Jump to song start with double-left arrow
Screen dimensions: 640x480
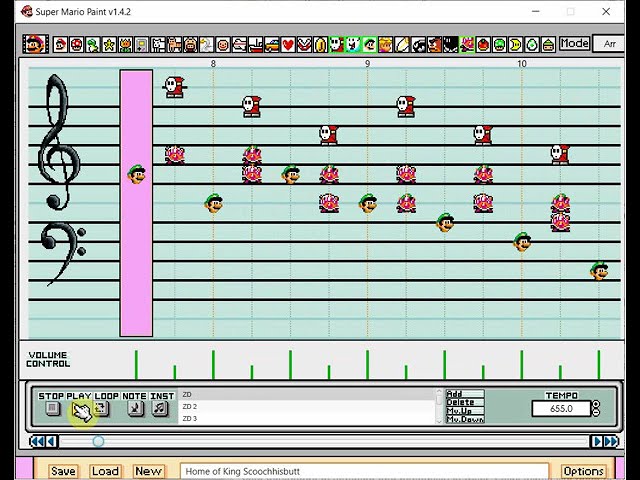pyautogui.click(x=38, y=442)
